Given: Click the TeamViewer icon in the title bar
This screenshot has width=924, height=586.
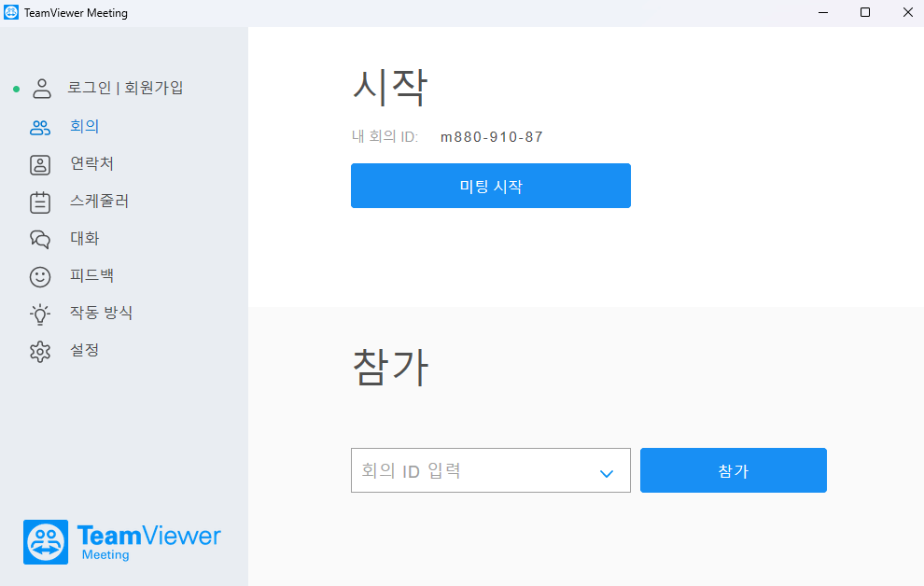Looking at the screenshot, I should pyautogui.click(x=13, y=12).
